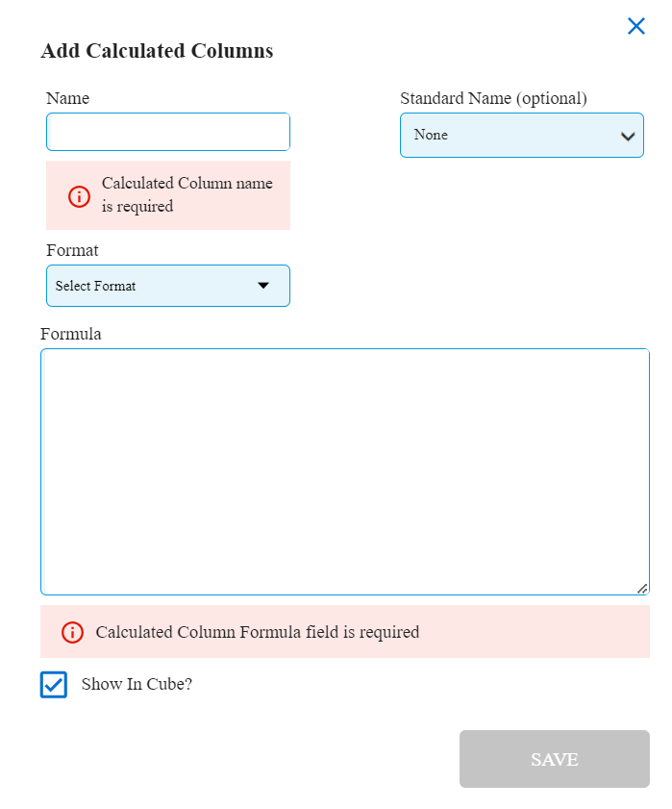Click inside the Formula text area
The width and height of the screenshot is (672, 809).
(345, 471)
